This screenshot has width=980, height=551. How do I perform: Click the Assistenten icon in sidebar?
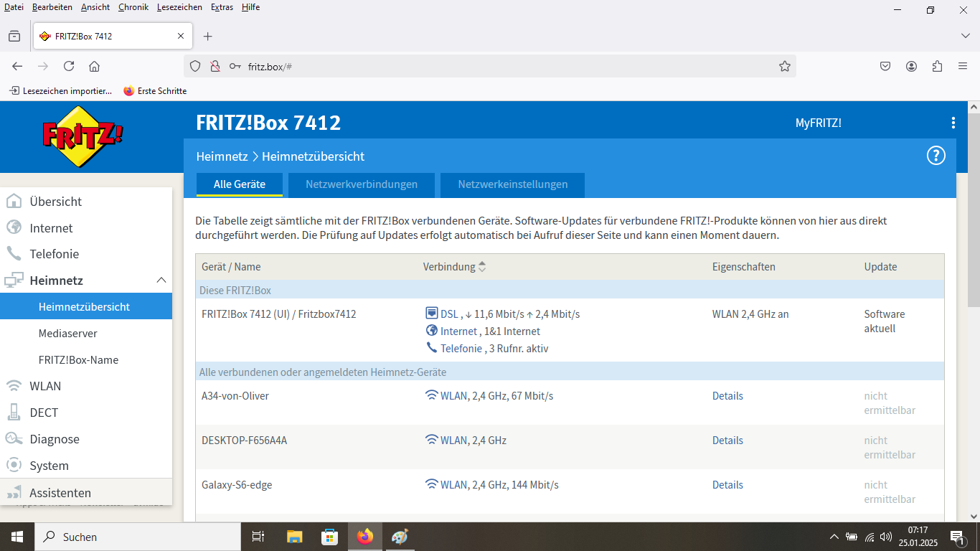click(14, 492)
